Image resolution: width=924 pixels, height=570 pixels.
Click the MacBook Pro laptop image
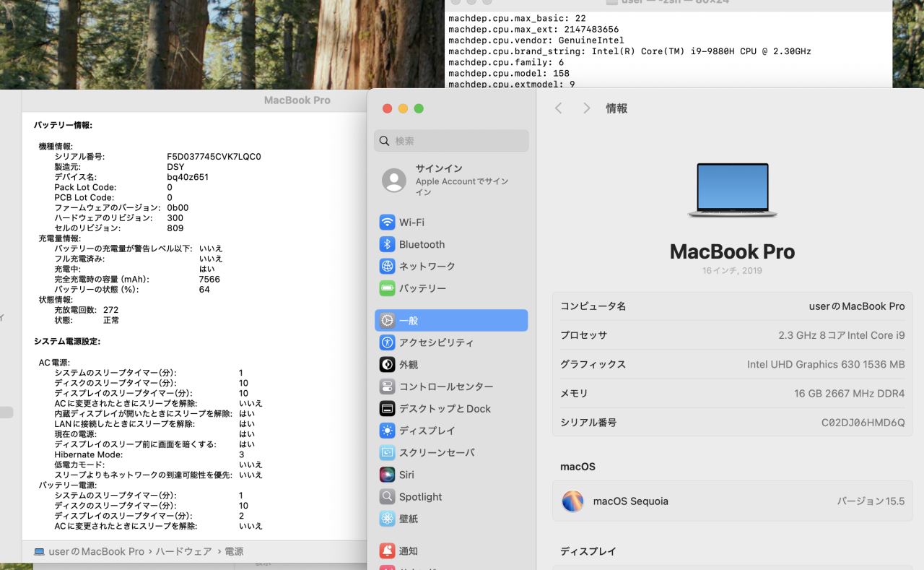tap(732, 190)
